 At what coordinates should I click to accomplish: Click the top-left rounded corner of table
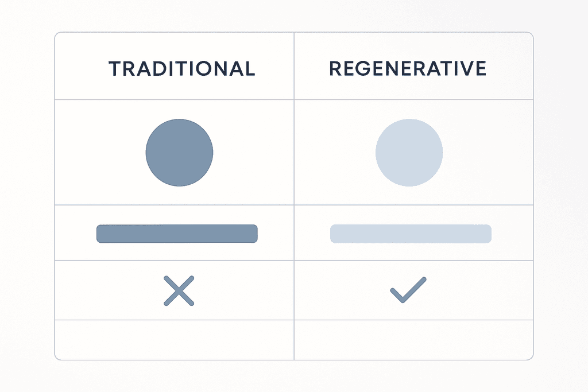point(56,35)
